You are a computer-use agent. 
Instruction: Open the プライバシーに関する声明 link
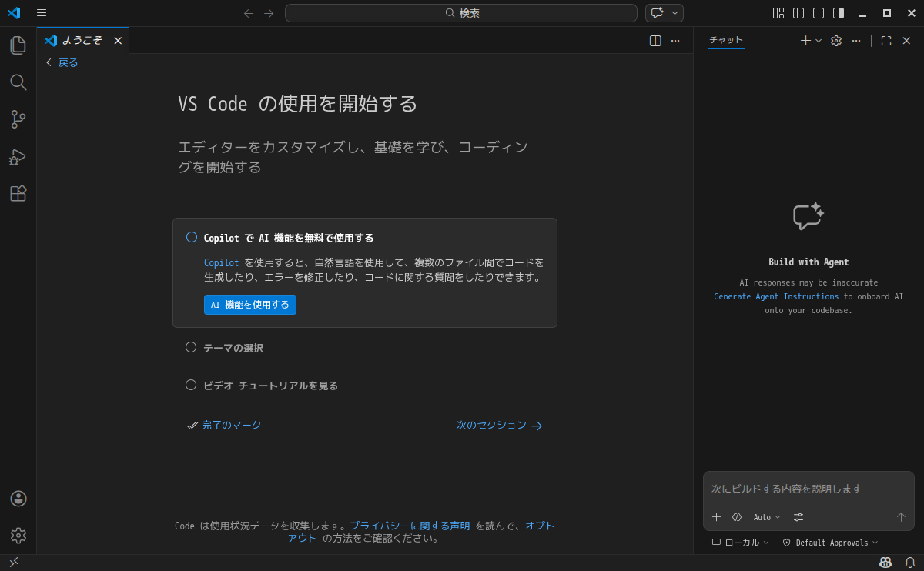(x=410, y=526)
